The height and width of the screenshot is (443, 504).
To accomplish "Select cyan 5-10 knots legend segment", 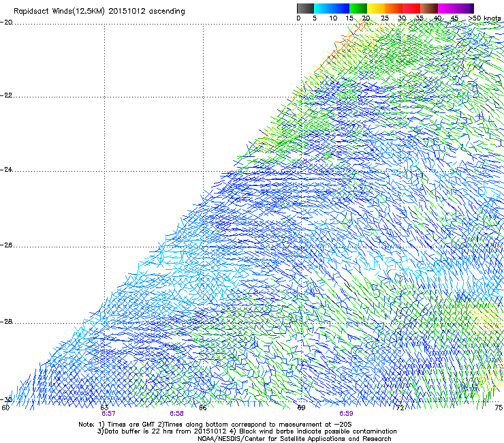I will click(x=322, y=8).
